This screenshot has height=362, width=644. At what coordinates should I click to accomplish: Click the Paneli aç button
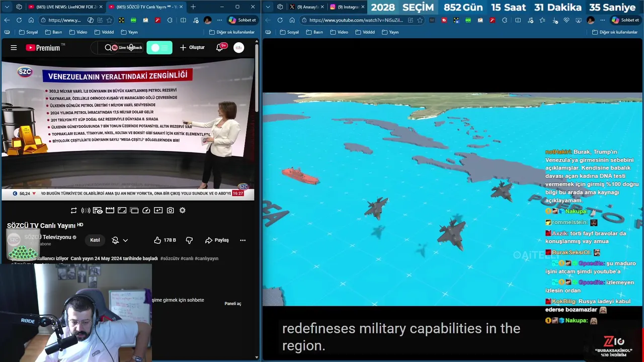click(x=233, y=304)
